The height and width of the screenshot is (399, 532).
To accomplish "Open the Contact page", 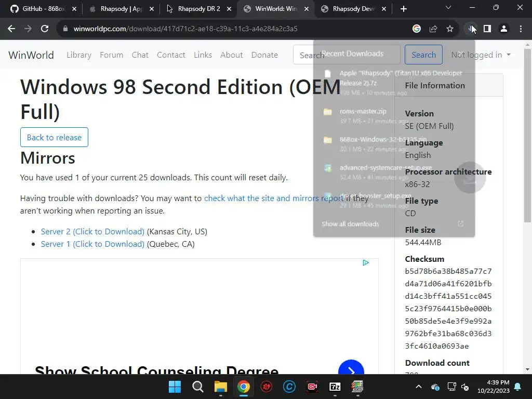I will coord(171,55).
